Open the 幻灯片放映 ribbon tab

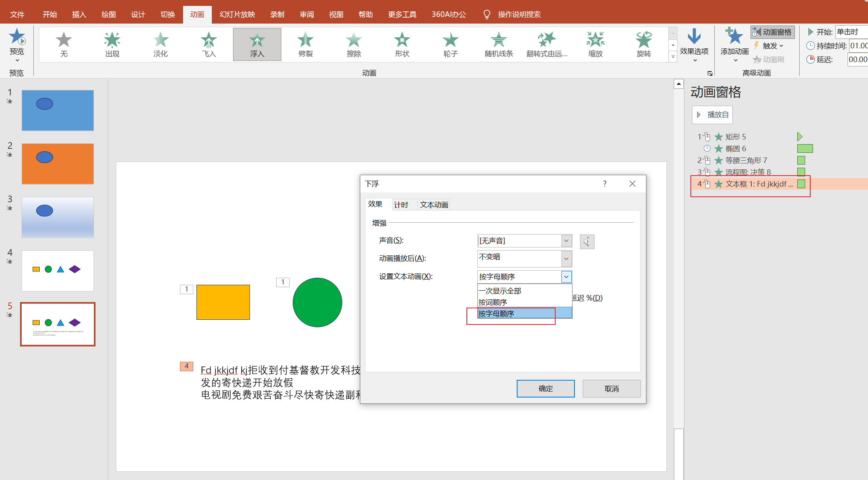pos(237,15)
